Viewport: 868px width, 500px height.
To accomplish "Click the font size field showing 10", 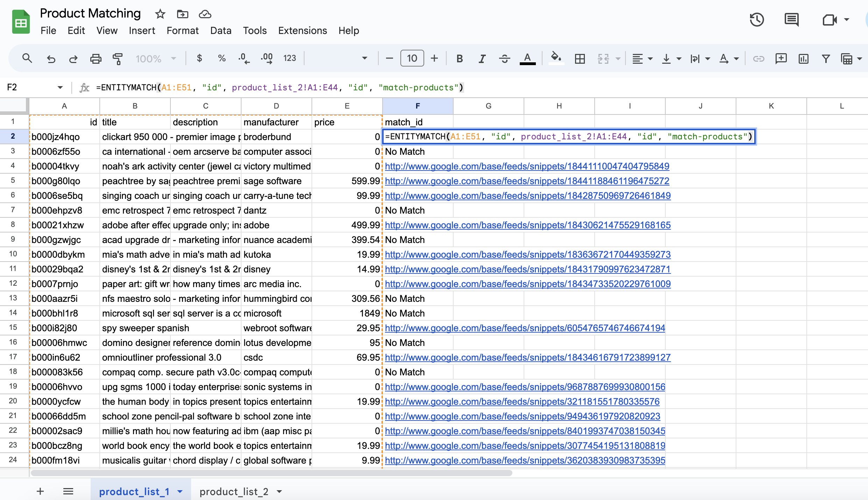I will click(x=412, y=58).
